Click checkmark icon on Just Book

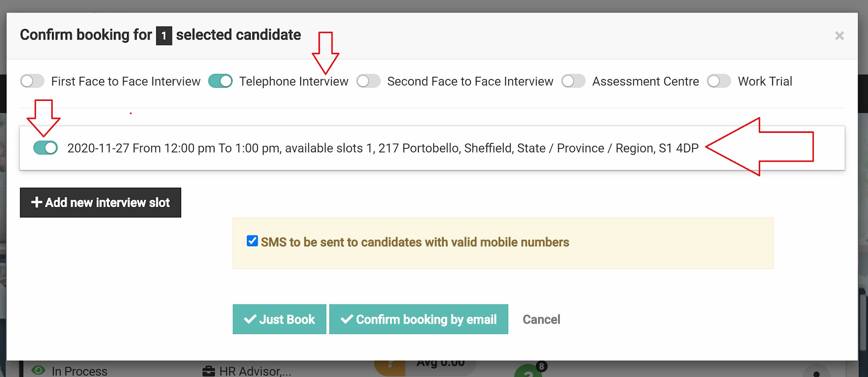pyautogui.click(x=250, y=319)
